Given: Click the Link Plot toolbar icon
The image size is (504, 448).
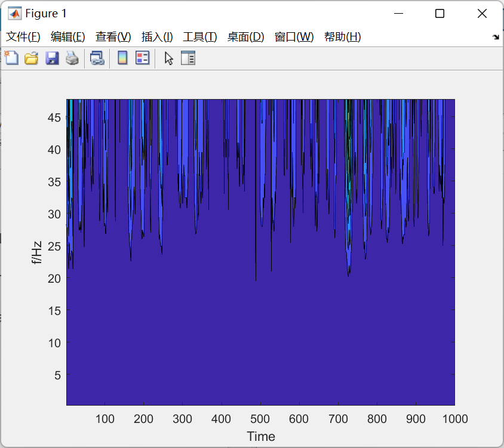Looking at the screenshot, I should 97,58.
